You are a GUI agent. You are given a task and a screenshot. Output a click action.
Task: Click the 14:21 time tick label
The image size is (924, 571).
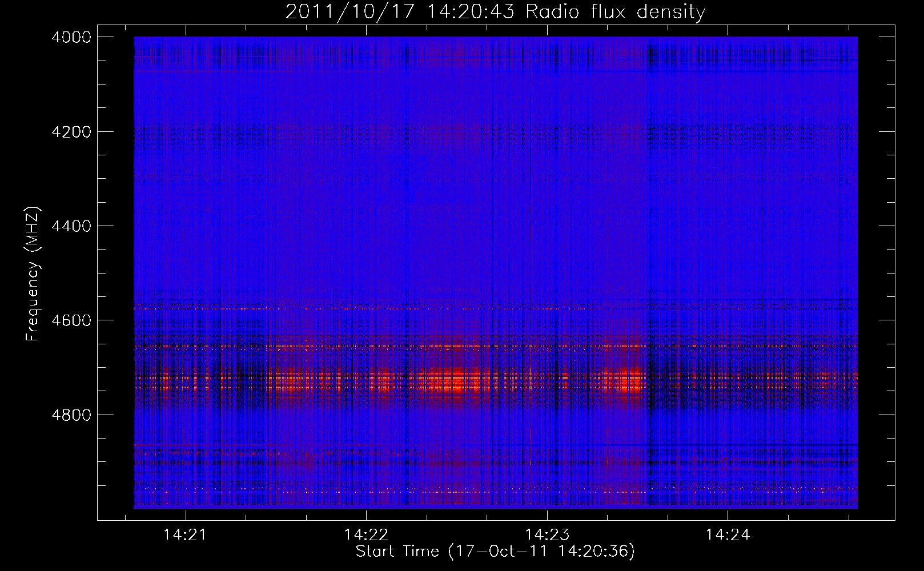pos(185,535)
